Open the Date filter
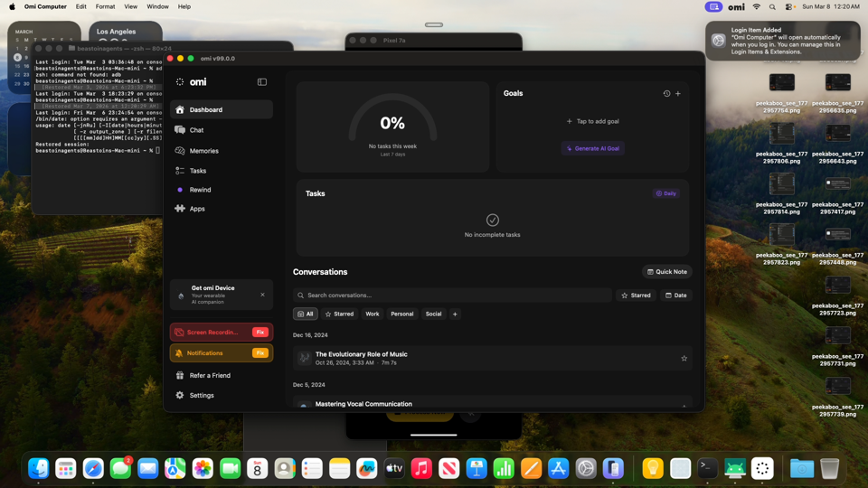 (676, 296)
